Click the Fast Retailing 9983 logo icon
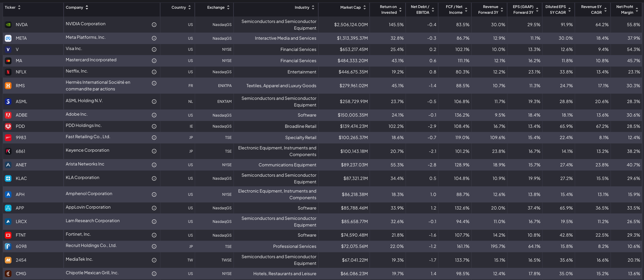The height and width of the screenshot is (280, 644). (8, 137)
